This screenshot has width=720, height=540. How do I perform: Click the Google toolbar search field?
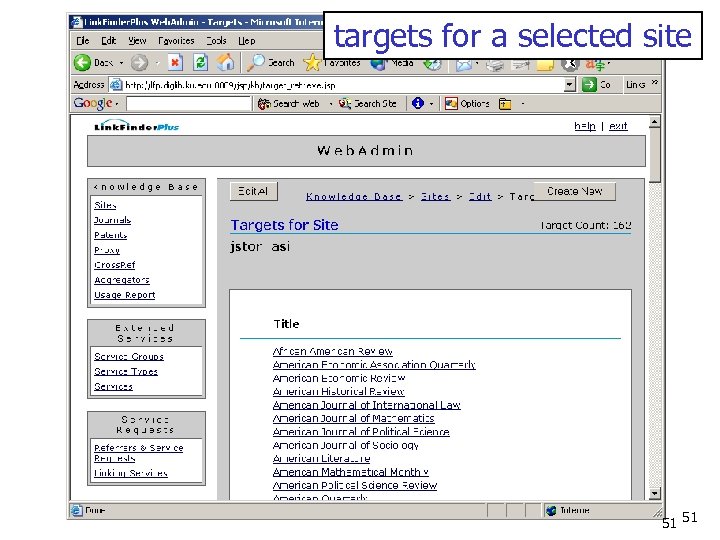click(189, 104)
